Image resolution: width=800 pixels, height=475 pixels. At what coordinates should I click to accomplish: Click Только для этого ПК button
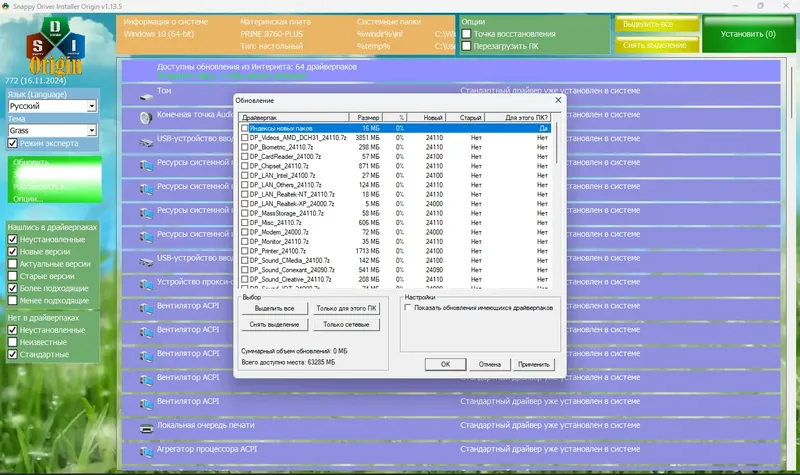pos(346,309)
